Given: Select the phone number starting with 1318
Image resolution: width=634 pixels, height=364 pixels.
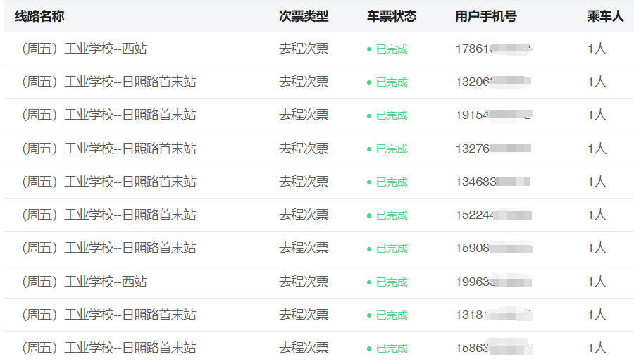Looking at the screenshot, I should [x=493, y=315].
